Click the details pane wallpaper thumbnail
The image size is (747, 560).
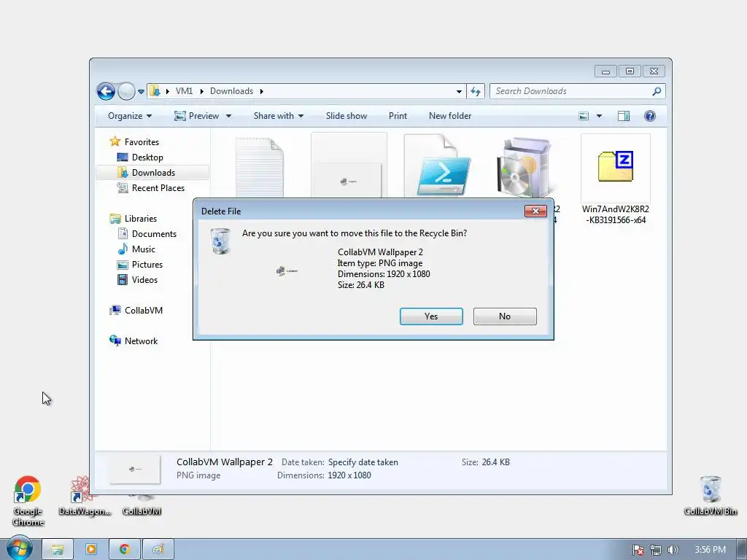pyautogui.click(x=135, y=469)
